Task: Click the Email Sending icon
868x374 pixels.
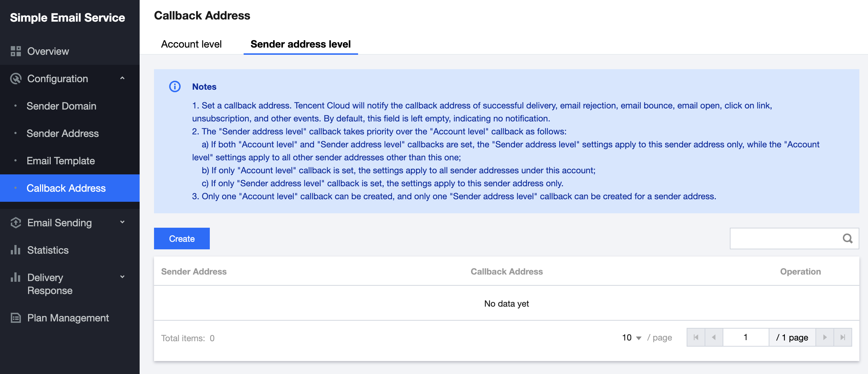Action: coord(16,223)
